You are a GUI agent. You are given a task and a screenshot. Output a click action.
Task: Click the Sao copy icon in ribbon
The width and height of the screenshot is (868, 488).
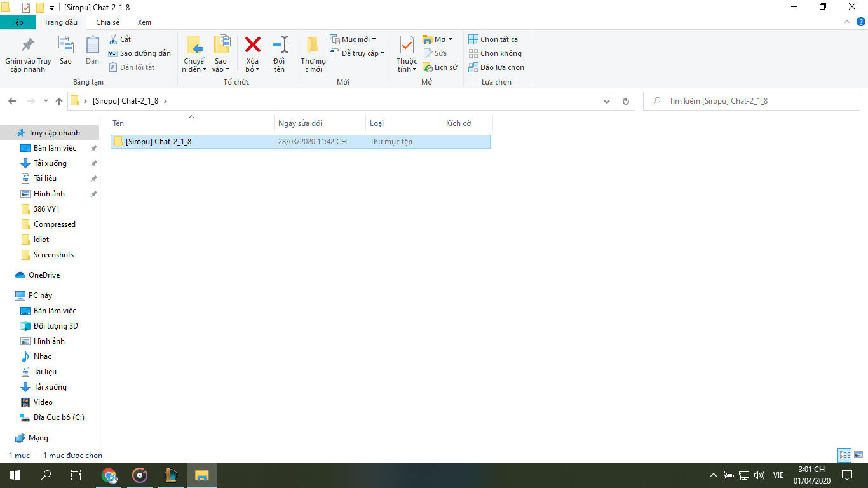[65, 45]
